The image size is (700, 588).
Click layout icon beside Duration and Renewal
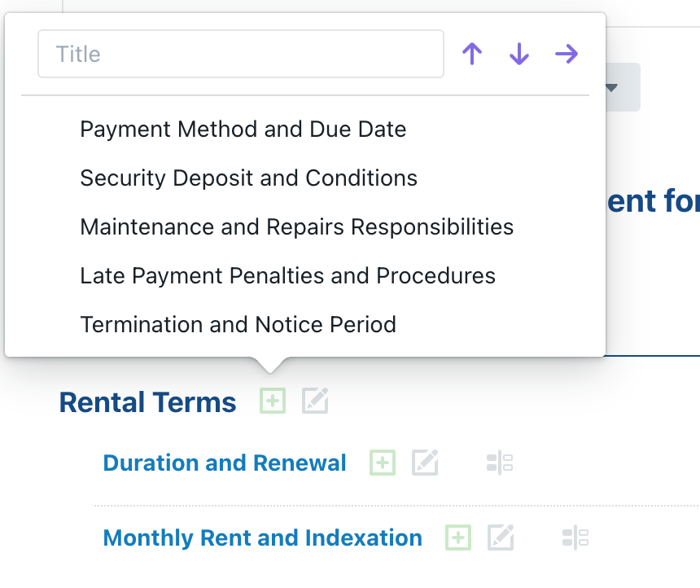coord(499,463)
